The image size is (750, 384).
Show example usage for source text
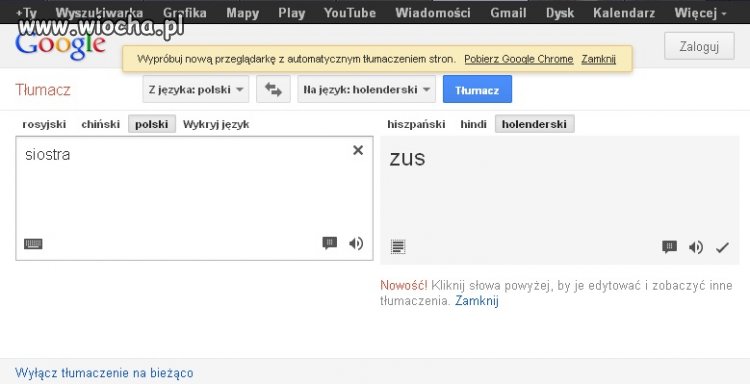point(330,243)
